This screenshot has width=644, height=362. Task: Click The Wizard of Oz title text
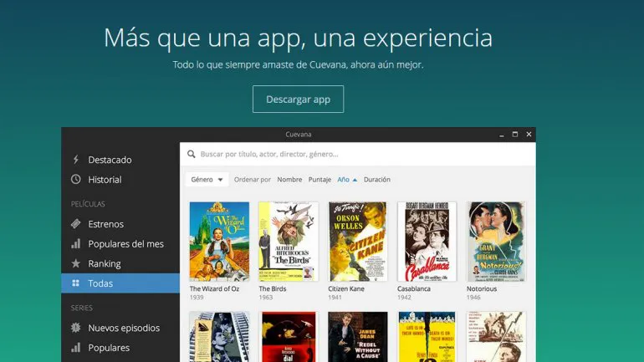214,288
